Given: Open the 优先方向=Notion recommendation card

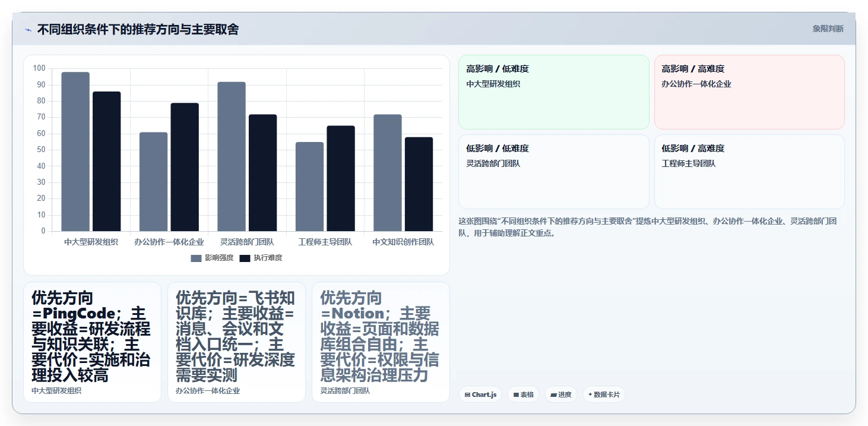Looking at the screenshot, I should [x=381, y=342].
